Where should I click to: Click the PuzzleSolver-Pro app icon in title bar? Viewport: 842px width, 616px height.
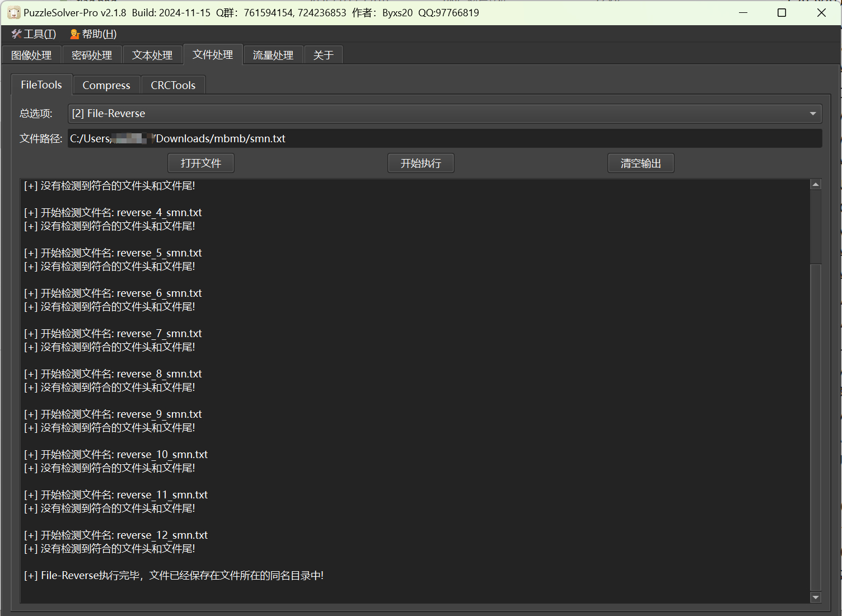(13, 13)
